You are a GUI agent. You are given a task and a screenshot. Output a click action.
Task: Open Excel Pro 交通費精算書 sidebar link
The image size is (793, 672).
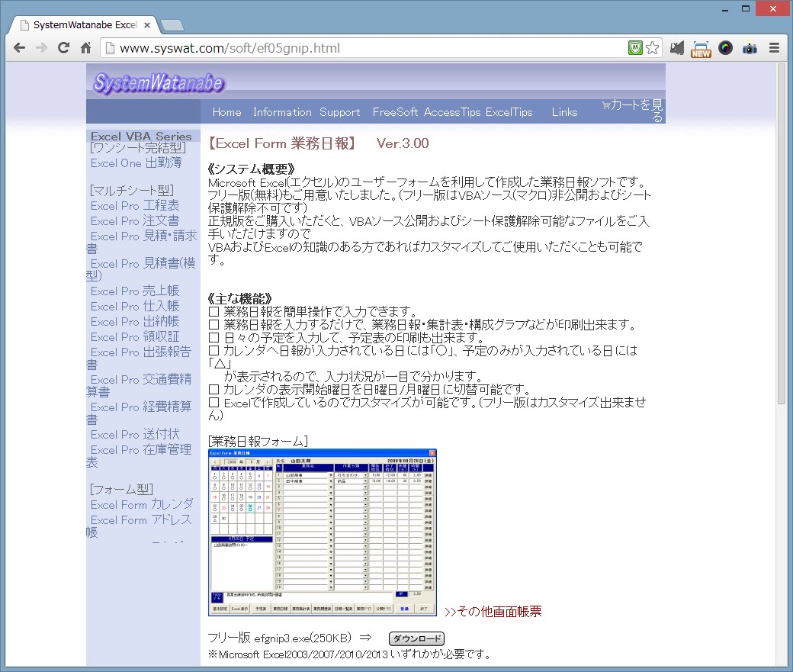tap(140, 385)
